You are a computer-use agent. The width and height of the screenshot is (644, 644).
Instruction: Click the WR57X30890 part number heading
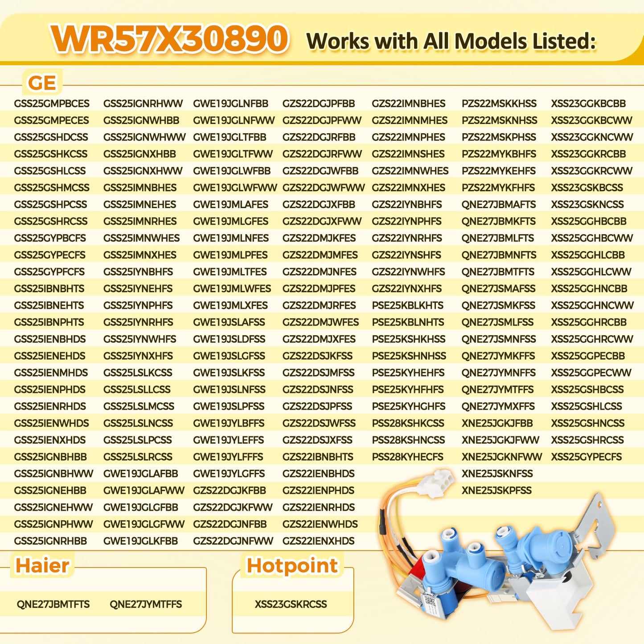170,38
